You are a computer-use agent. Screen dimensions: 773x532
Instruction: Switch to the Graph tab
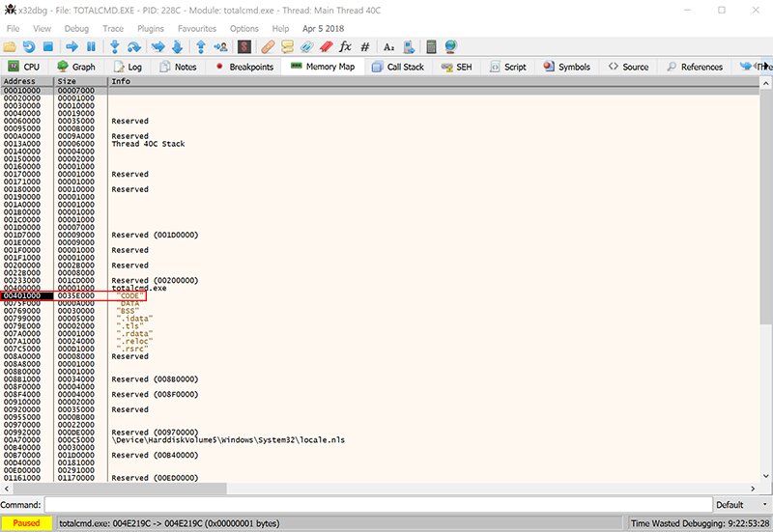click(76, 67)
